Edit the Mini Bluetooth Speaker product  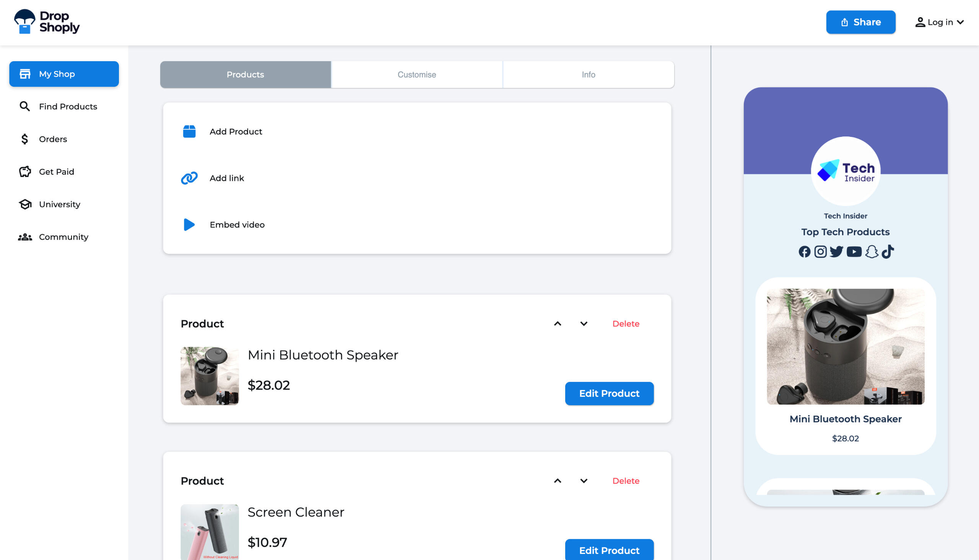(609, 393)
